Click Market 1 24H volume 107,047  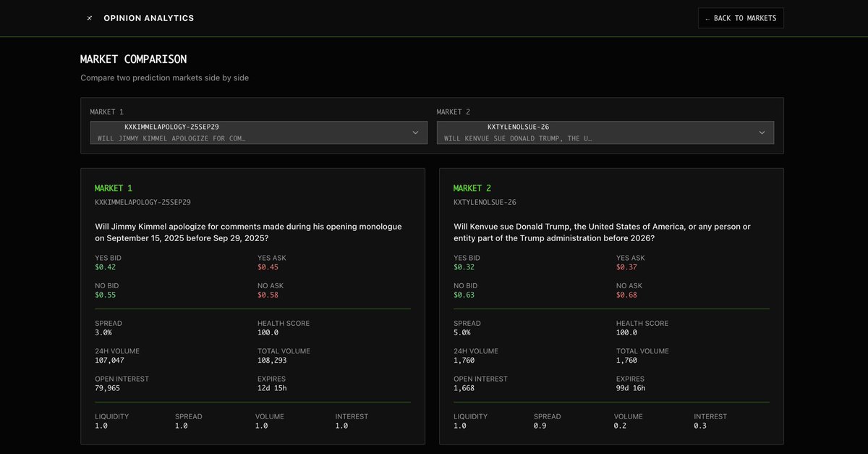coord(109,360)
